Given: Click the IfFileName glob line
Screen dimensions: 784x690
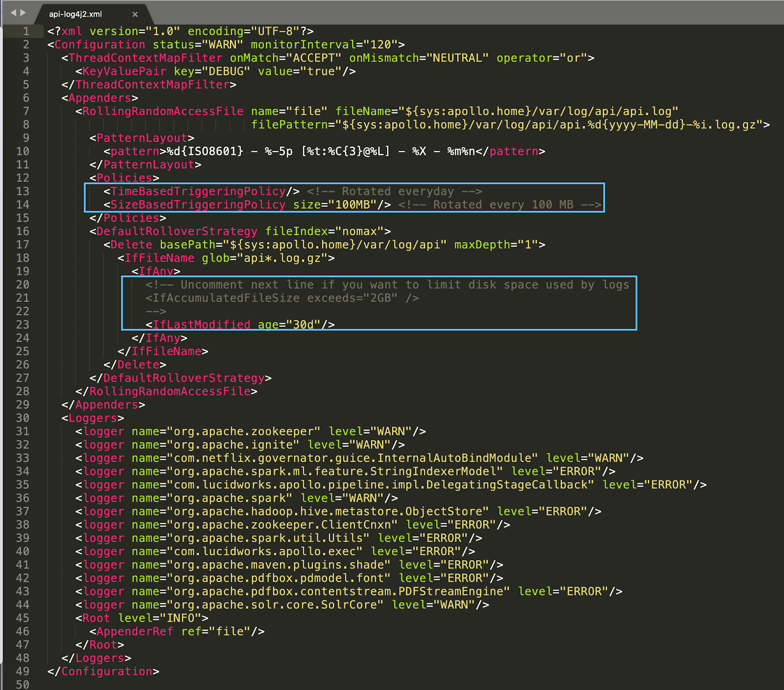Looking at the screenshot, I should (226, 258).
